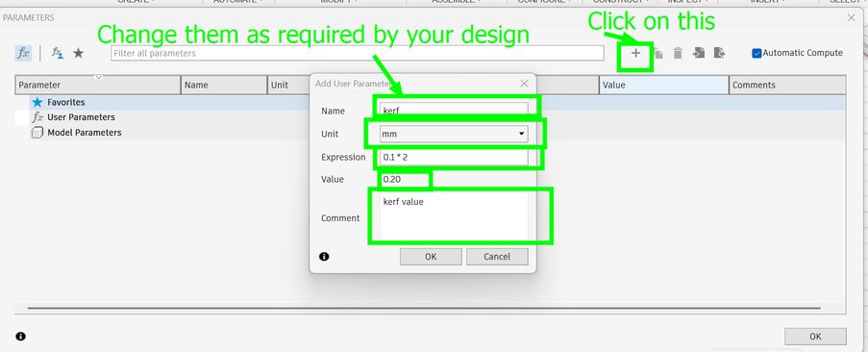This screenshot has width=868, height=352.
Task: Click the Comments column header
Action: click(787, 85)
